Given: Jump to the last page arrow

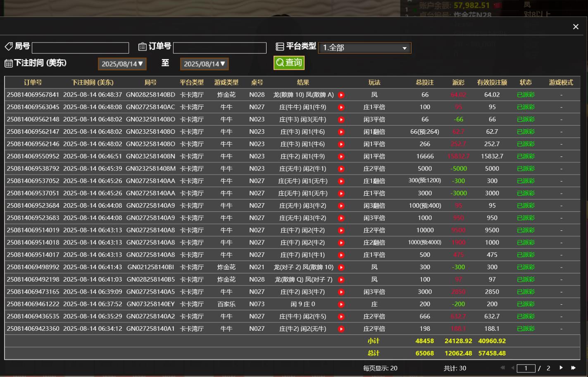Looking at the screenshot, I should [x=574, y=368].
